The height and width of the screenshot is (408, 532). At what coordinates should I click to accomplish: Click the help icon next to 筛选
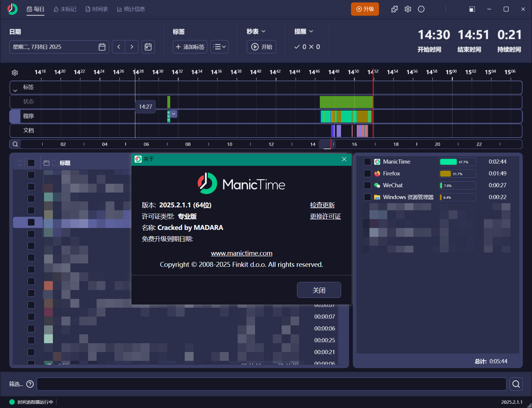pyautogui.click(x=30, y=384)
